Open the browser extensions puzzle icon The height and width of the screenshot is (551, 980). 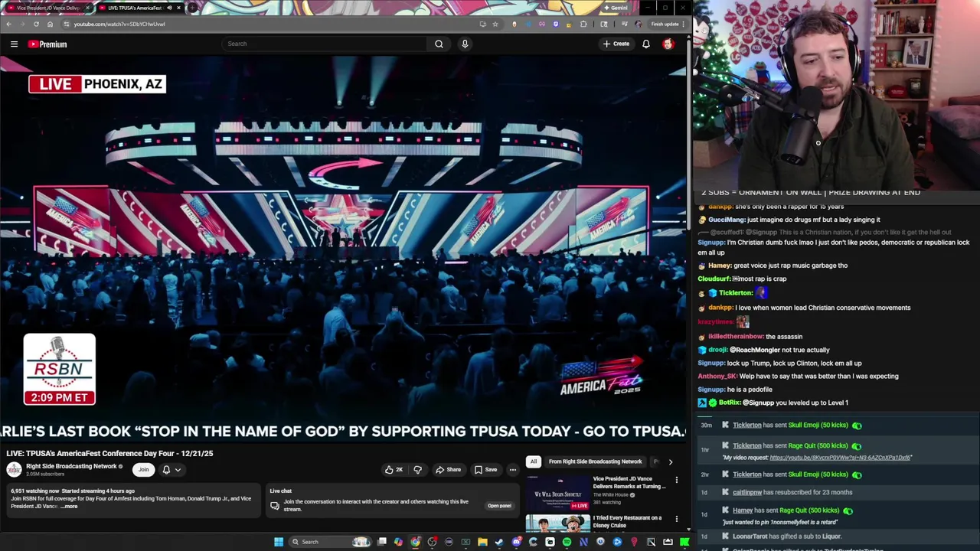pyautogui.click(x=583, y=24)
